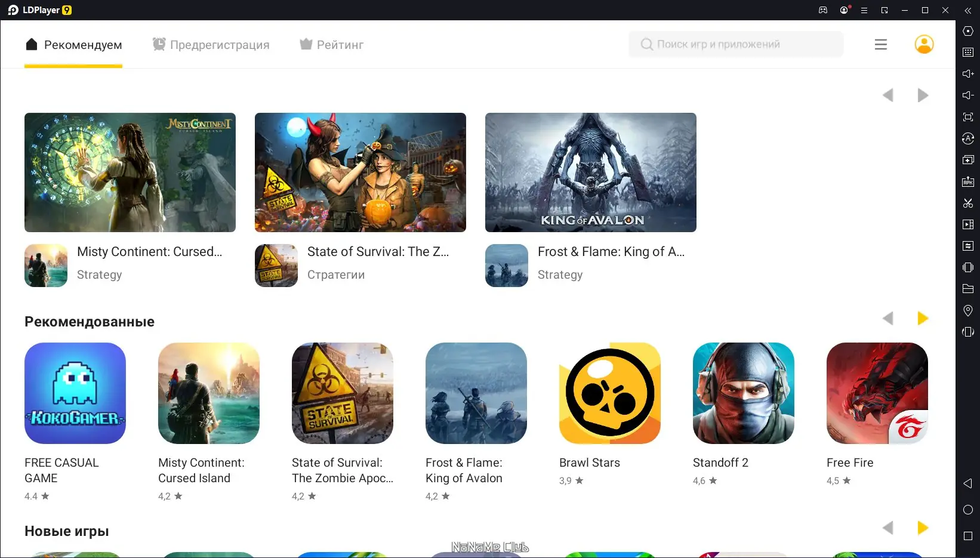Select the scissors screenshot tool
Viewport: 980px width, 558px height.
pos(968,203)
